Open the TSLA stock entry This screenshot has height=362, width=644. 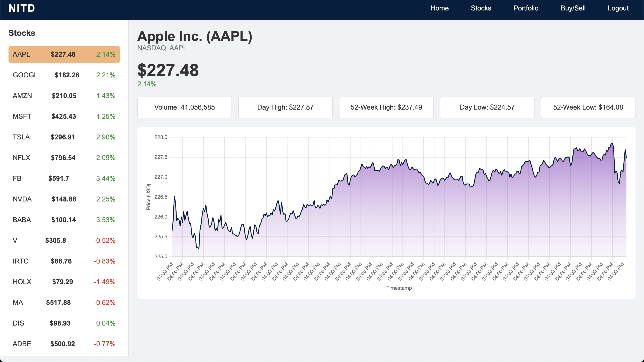(x=64, y=137)
